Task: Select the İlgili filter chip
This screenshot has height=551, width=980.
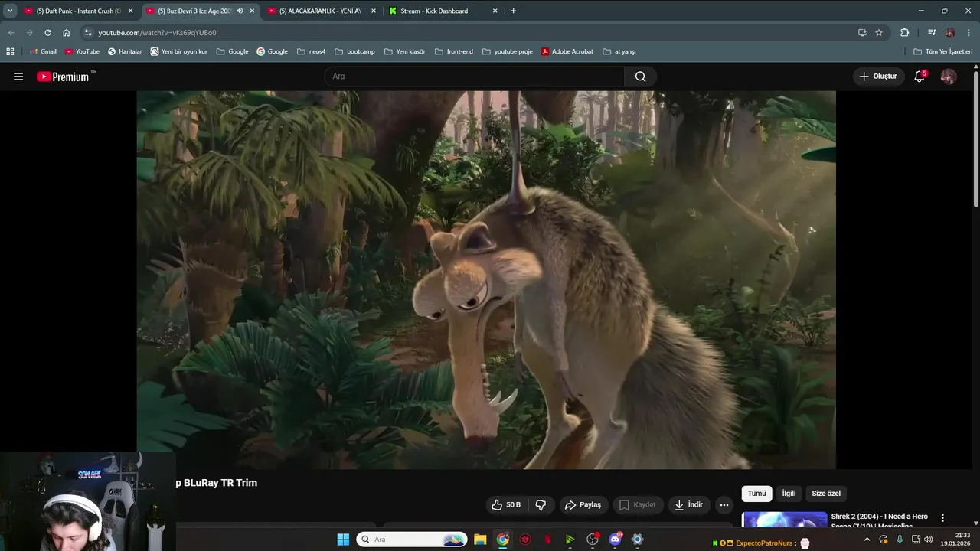Action: [x=789, y=494]
